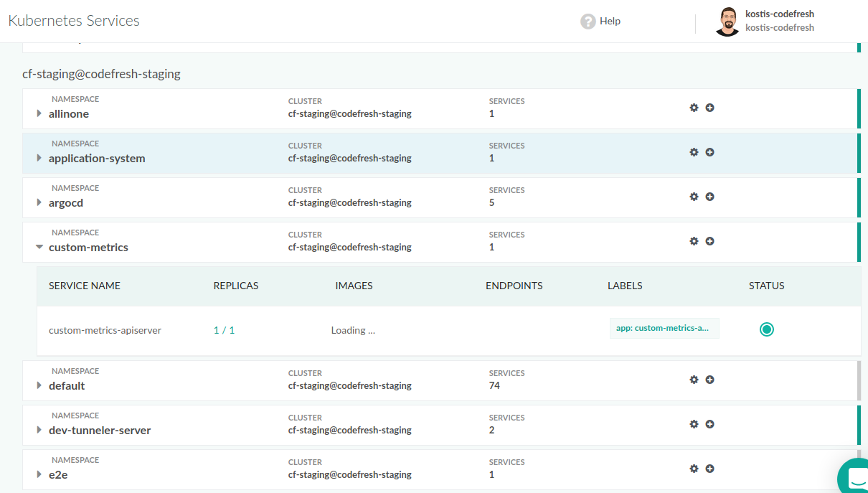Image resolution: width=868 pixels, height=493 pixels.
Task: Open kostis-codefresh user profile avatar
Action: (727, 22)
